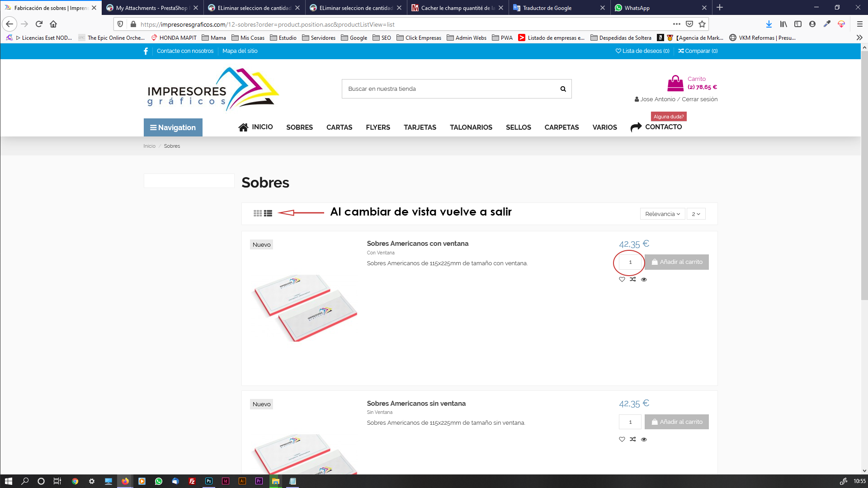Open the products per page dropdown
This screenshot has height=488, width=868.
696,214
